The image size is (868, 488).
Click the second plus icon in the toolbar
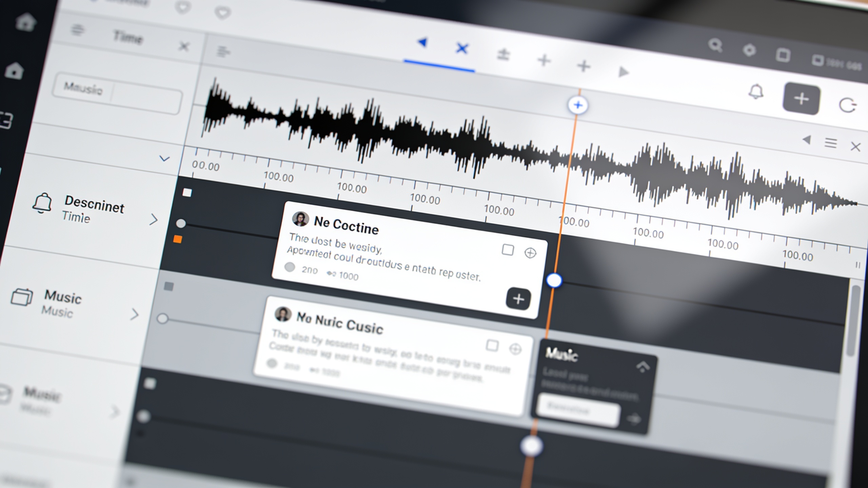[x=584, y=66]
